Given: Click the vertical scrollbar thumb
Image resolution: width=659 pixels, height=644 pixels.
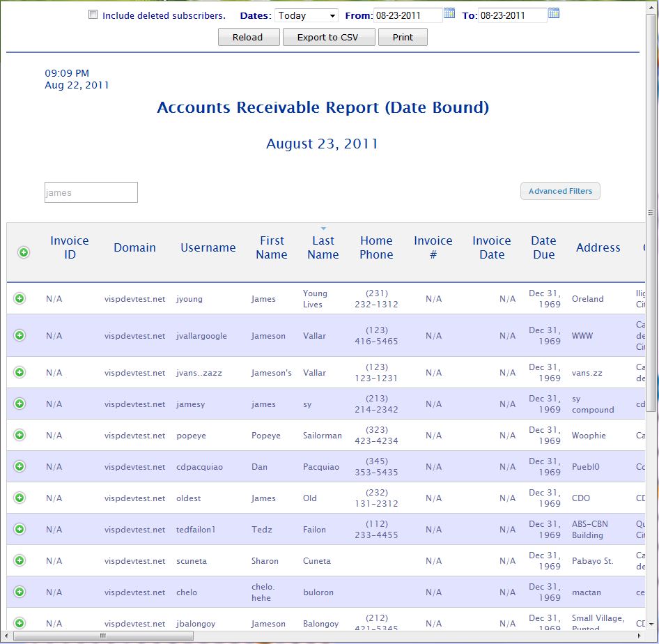Looking at the screenshot, I should click(651, 213).
